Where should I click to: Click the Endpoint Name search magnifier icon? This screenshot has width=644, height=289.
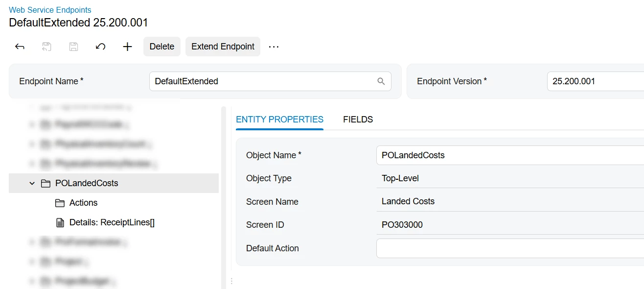pos(381,81)
